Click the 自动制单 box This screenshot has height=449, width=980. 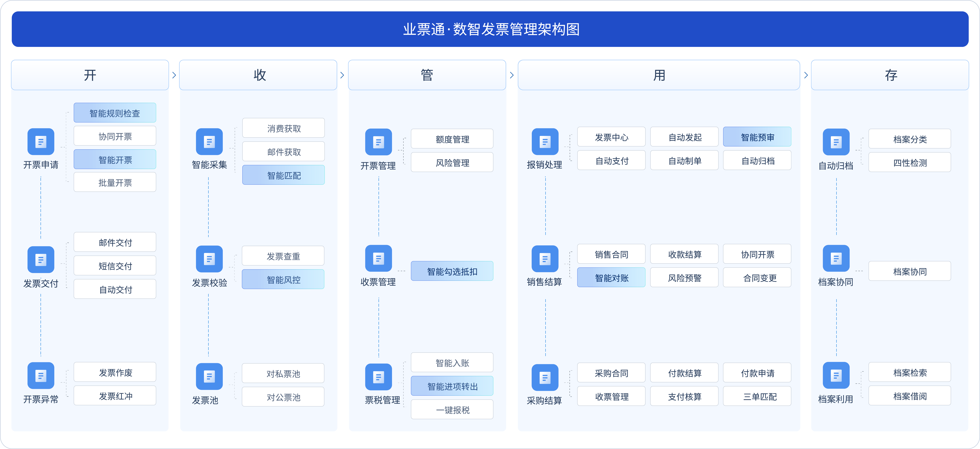[684, 161]
